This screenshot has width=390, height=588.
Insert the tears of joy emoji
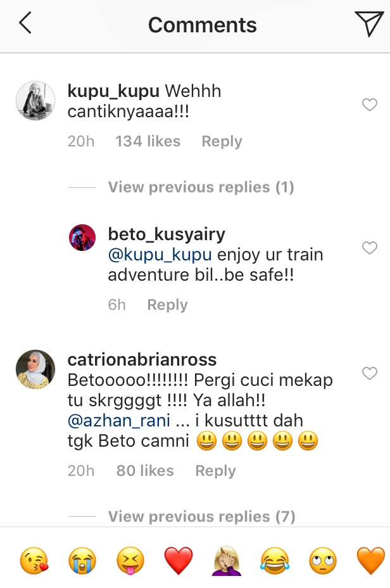[x=275, y=561]
